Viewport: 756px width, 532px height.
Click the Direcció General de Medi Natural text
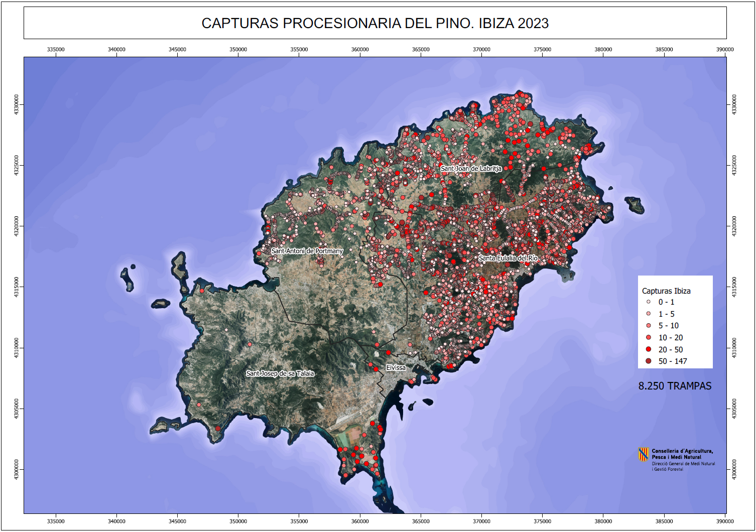click(x=683, y=464)
